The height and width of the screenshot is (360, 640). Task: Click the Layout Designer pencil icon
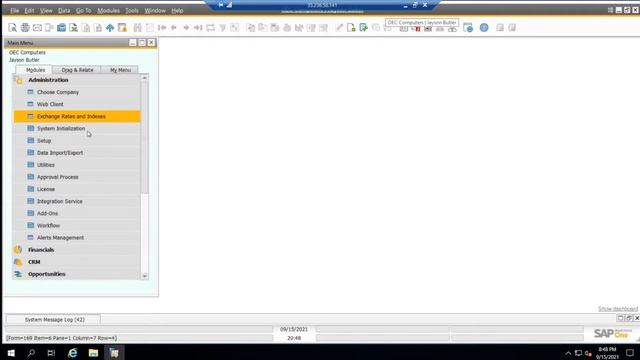pos(339,28)
